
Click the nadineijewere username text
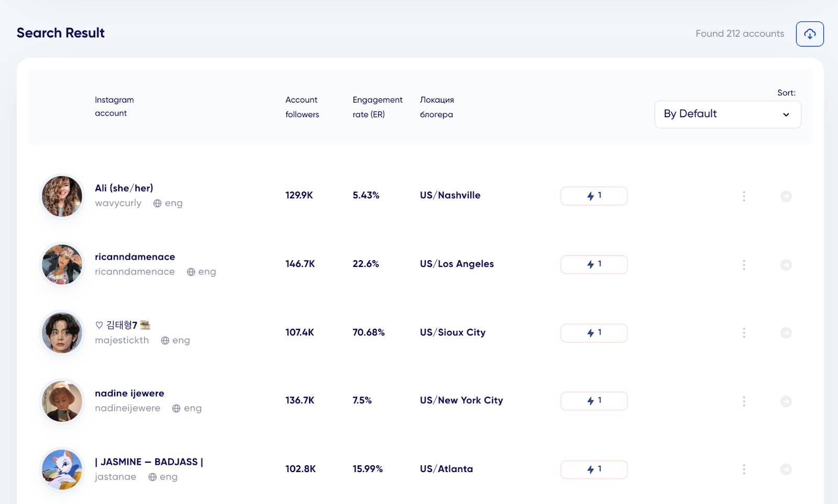pyautogui.click(x=128, y=408)
